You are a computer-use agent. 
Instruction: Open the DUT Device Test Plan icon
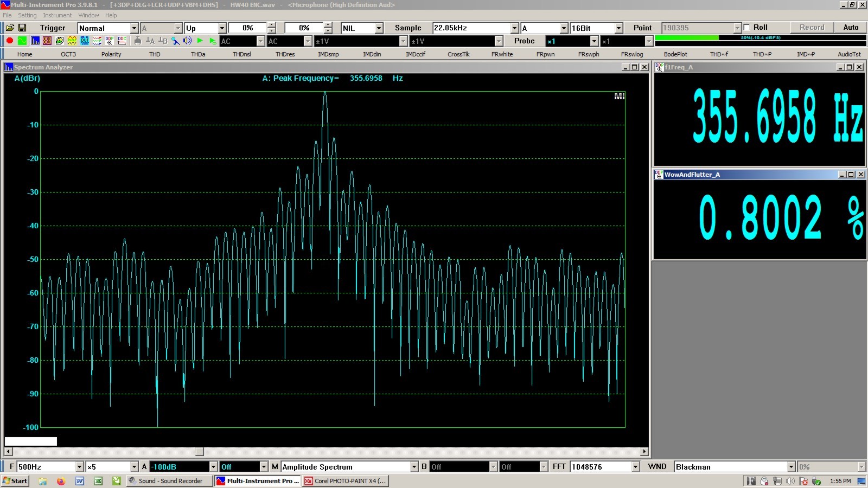coord(85,41)
